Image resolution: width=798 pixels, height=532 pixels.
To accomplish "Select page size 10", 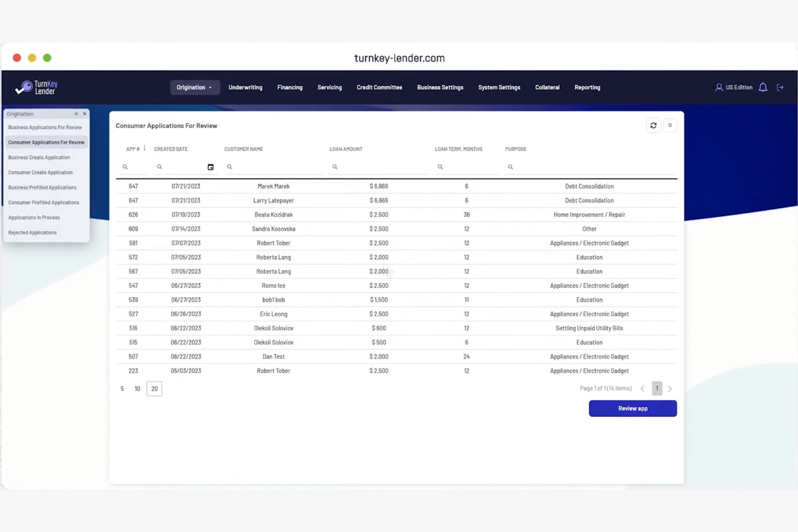I will (137, 388).
